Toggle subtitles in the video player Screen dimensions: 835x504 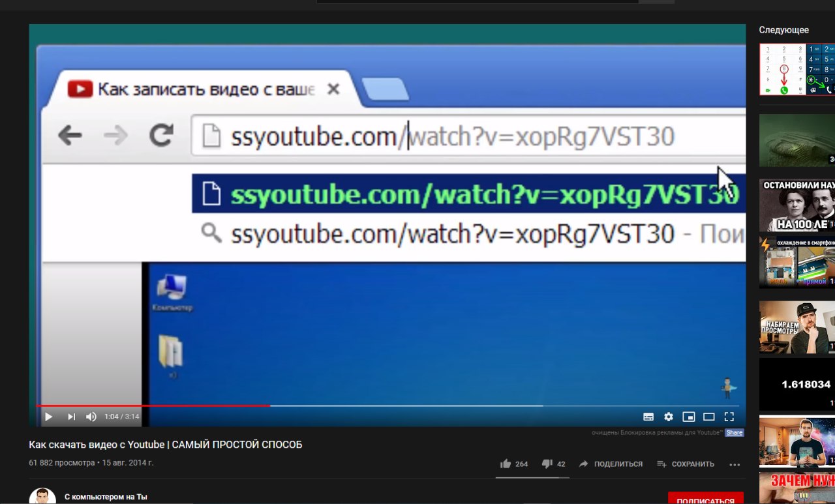click(648, 417)
